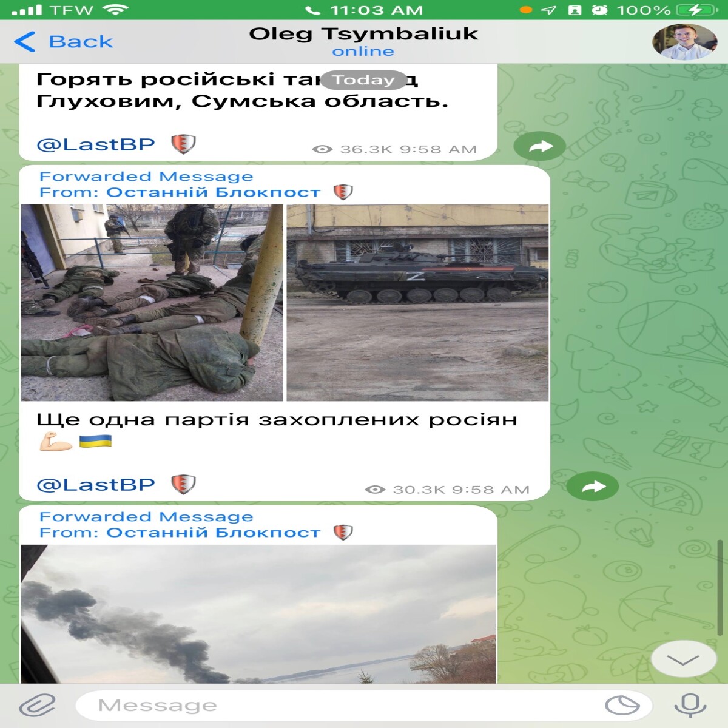The height and width of the screenshot is (728, 728).
Task: Tap the online status text
Action: click(x=363, y=52)
